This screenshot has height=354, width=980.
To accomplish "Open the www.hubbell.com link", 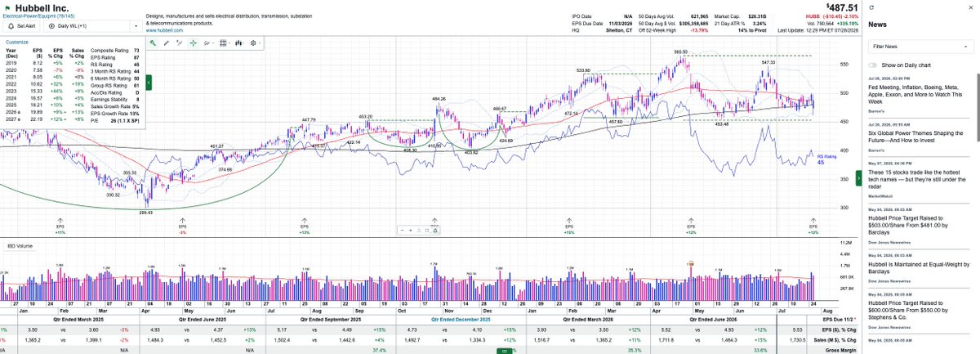I will [164, 29].
